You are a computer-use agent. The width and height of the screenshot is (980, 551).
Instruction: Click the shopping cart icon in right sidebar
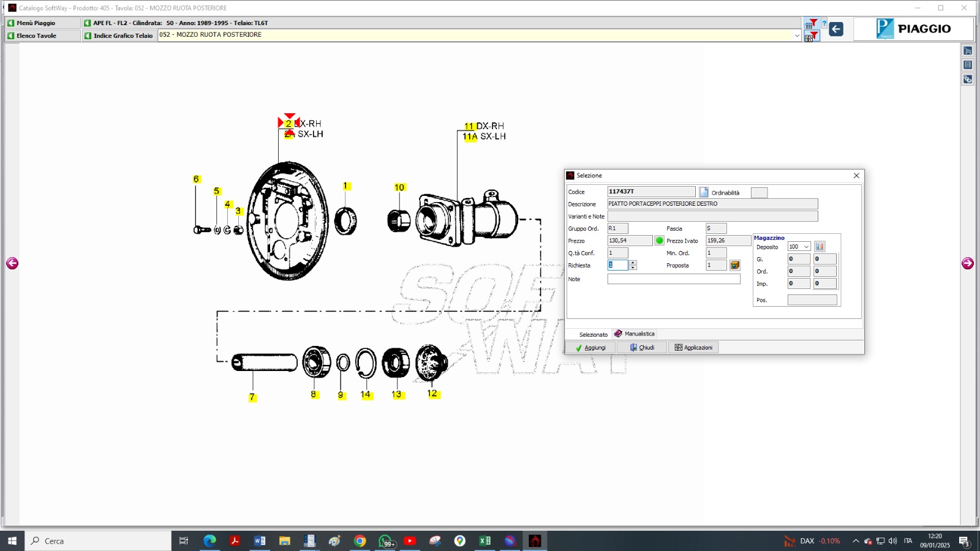coord(968,51)
